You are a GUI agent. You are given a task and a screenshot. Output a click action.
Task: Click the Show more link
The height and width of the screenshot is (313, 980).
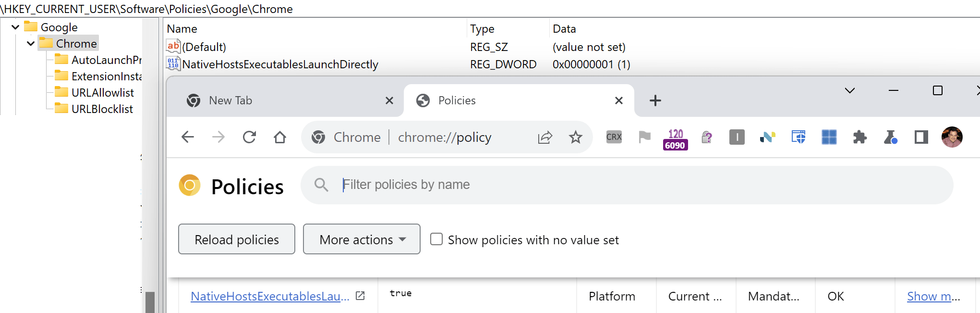tap(933, 296)
